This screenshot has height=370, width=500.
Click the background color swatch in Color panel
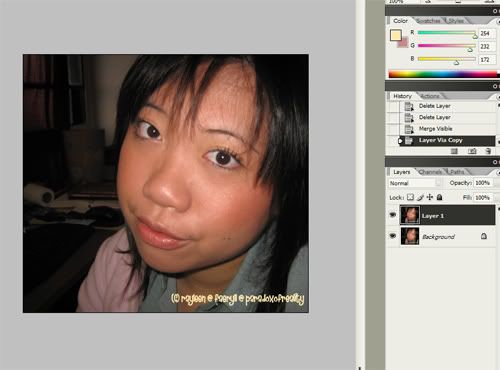pos(404,43)
